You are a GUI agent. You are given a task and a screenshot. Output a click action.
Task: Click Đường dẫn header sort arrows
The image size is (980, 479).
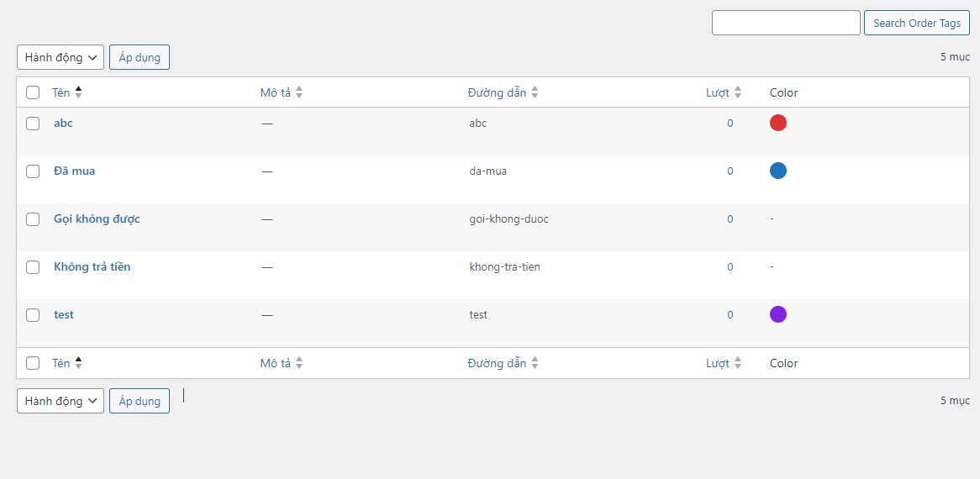(x=535, y=92)
